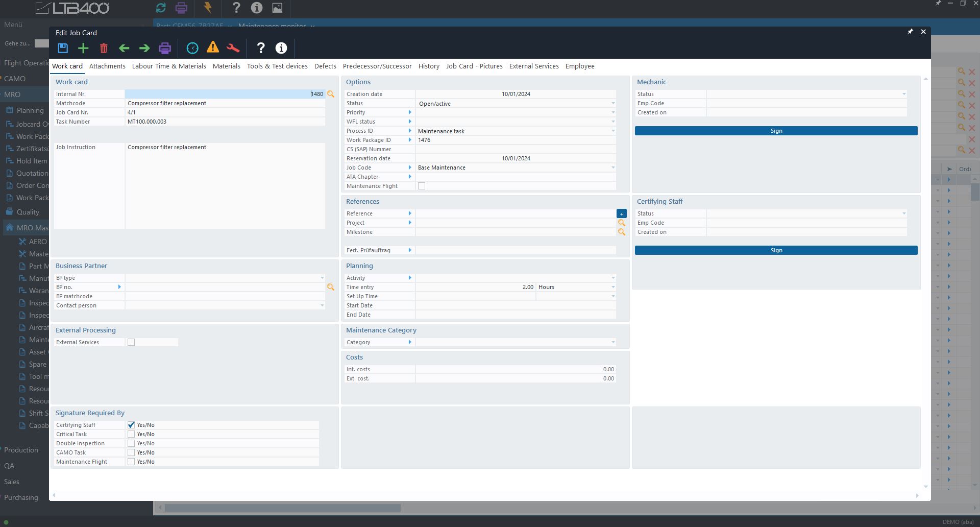Image resolution: width=980 pixels, height=527 pixels.
Task: Expand the Job Code dropdown
Action: click(x=612, y=167)
